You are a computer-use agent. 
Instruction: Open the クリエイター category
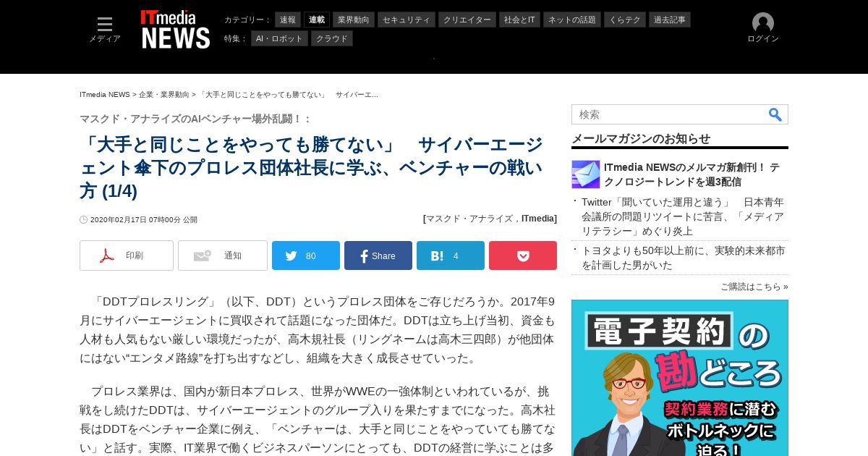[467, 20]
